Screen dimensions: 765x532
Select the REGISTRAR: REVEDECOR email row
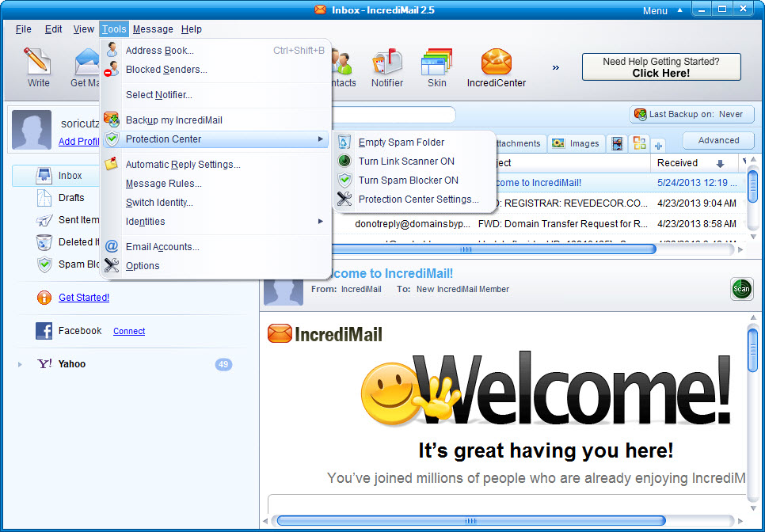coord(621,203)
